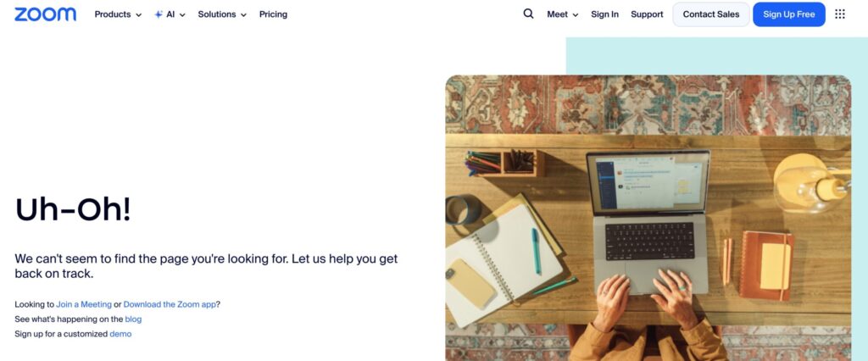The image size is (868, 361).
Task: Expand the AI menu chevron
Action: point(182,15)
